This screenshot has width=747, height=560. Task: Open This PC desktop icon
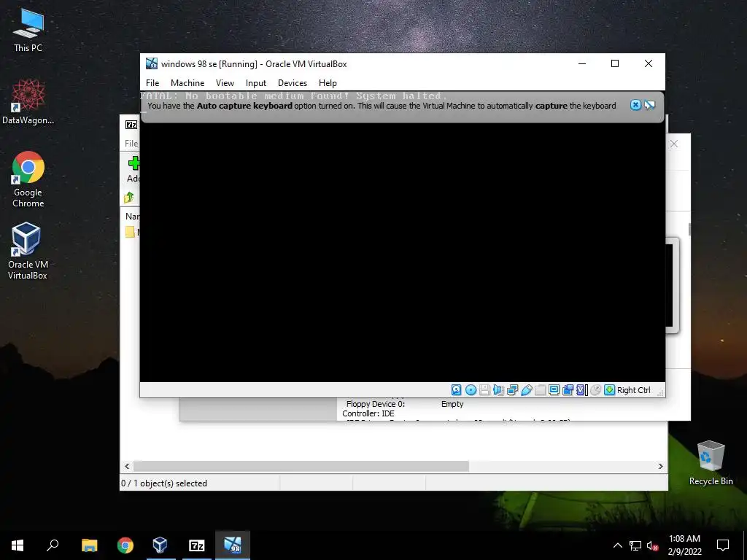tap(28, 31)
